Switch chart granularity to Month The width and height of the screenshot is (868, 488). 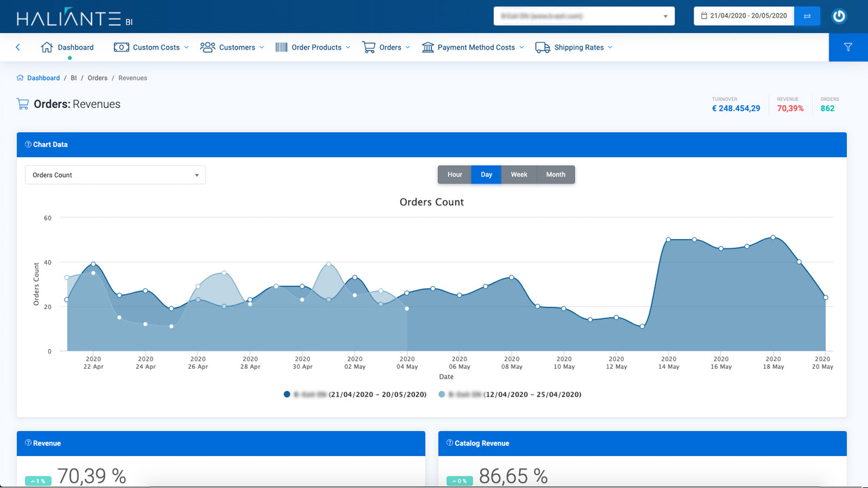tap(555, 174)
